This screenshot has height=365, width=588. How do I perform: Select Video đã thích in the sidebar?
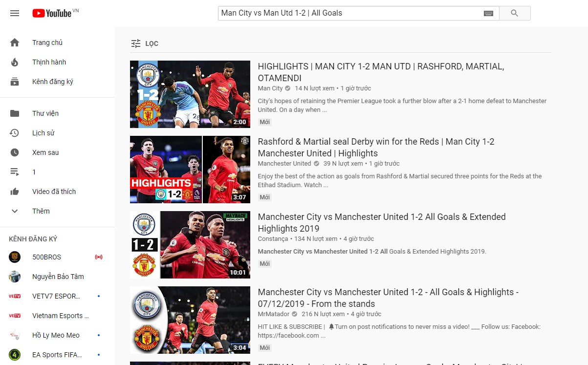click(x=55, y=192)
